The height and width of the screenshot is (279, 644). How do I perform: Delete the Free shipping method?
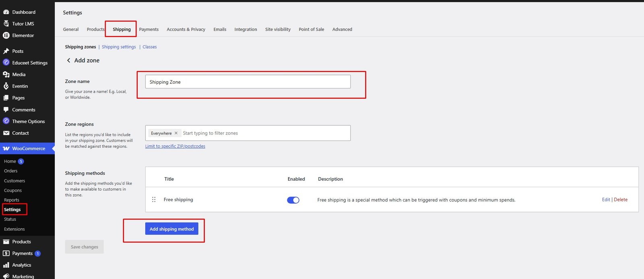(621, 200)
